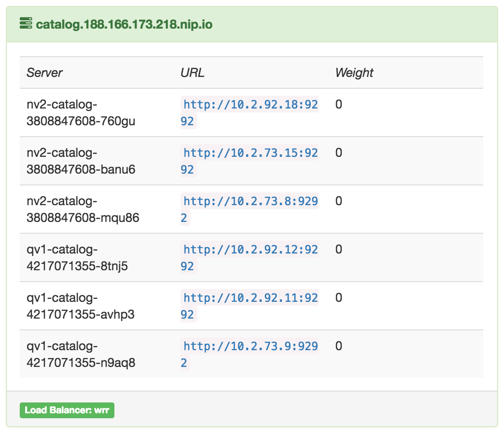Select server qv1-catalog-4217071355-8tnj5
Image resolution: width=504 pixels, height=435 pixels.
[77, 257]
